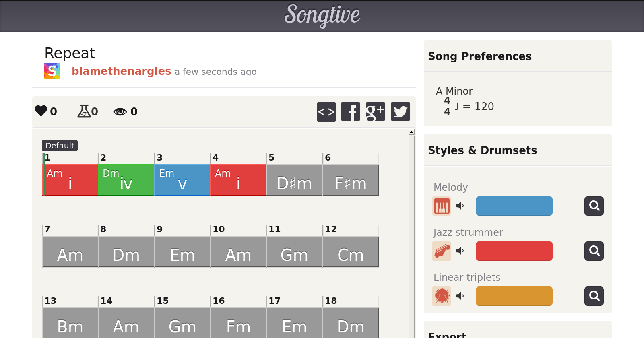644x338 pixels.
Task: Click the Jazz strummer guitar icon
Action: [x=442, y=251]
